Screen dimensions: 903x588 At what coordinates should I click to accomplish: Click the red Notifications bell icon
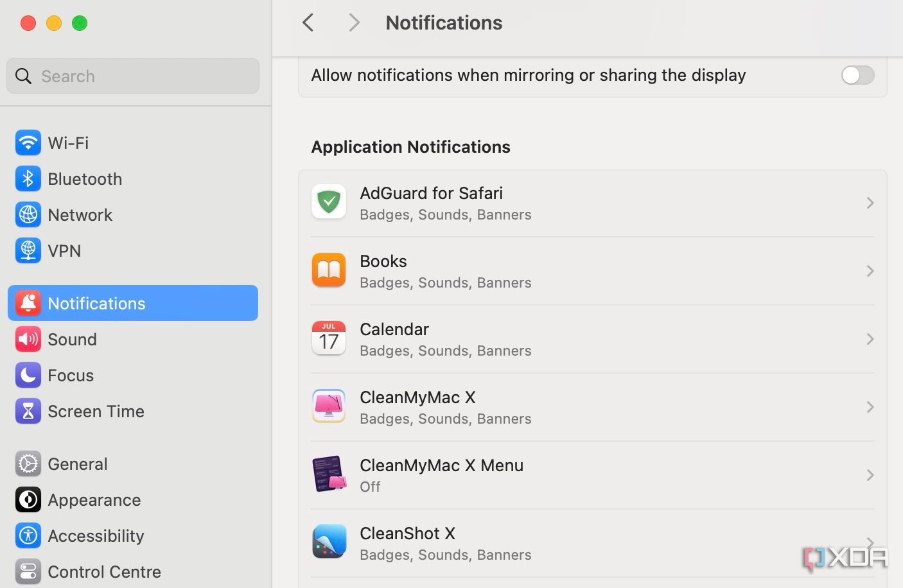[x=28, y=303]
